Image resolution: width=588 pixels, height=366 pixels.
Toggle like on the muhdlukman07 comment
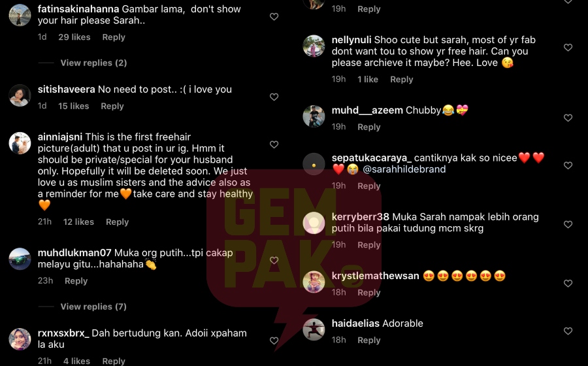[274, 260]
